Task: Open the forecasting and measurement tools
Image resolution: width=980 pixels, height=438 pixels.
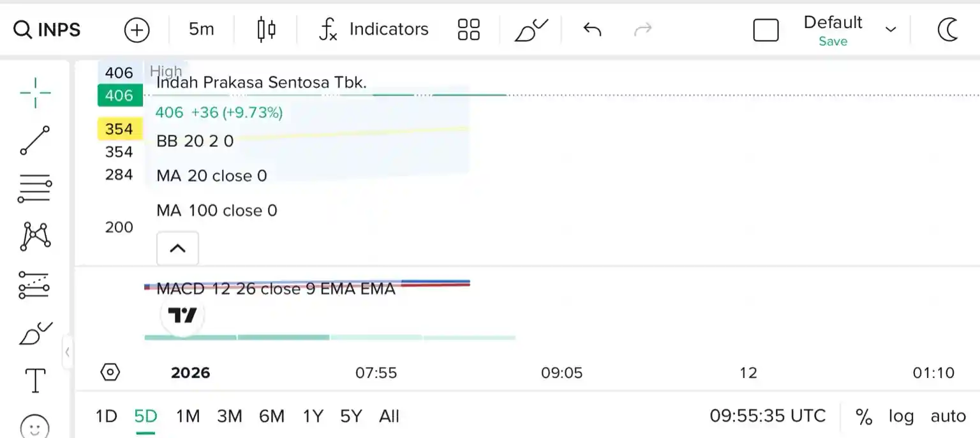Action: [35, 285]
